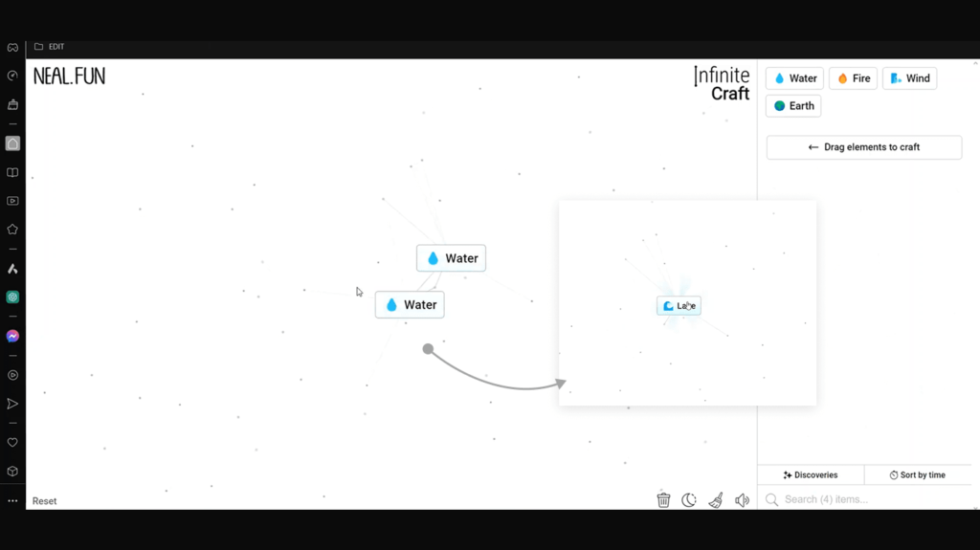
Task: Select the Fire element in sidebar
Action: pos(853,78)
